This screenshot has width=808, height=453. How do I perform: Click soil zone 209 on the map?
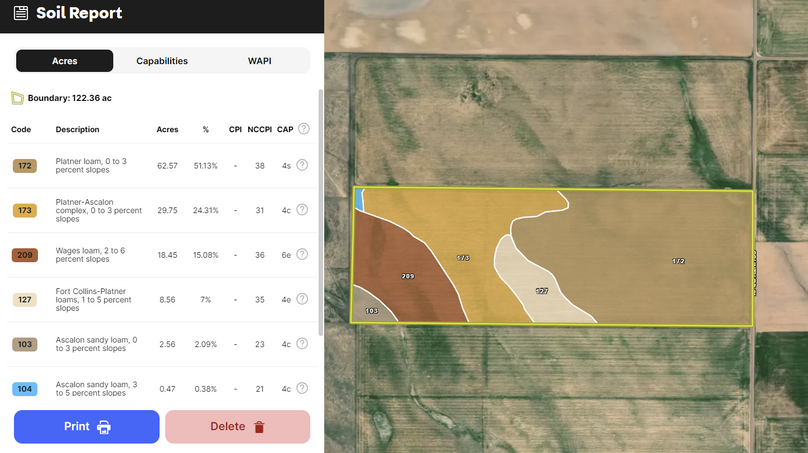tap(408, 276)
